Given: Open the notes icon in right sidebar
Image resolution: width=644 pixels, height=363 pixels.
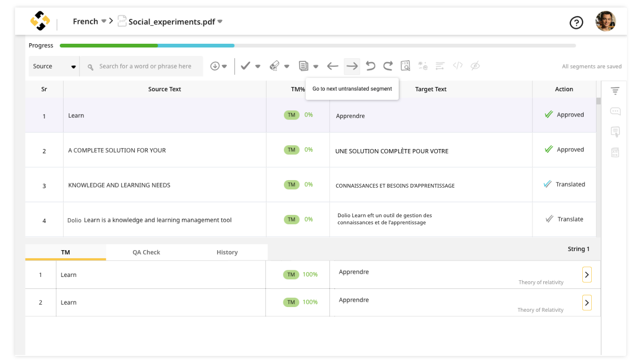Looking at the screenshot, I should pyautogui.click(x=615, y=132).
